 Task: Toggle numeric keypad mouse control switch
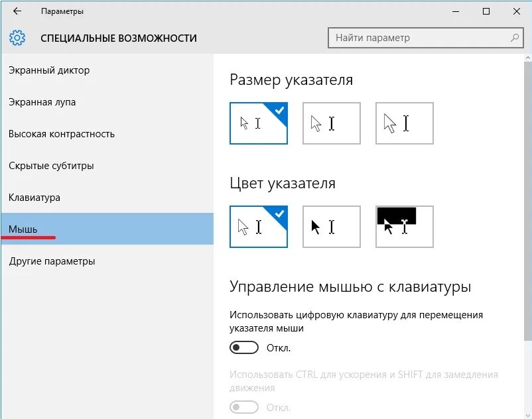coord(244,347)
